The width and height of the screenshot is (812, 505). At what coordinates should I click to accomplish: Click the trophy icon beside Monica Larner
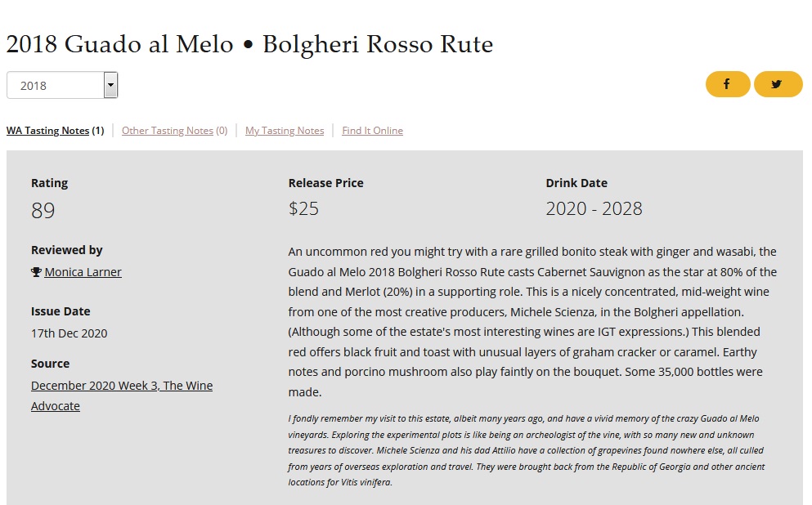[x=36, y=272]
